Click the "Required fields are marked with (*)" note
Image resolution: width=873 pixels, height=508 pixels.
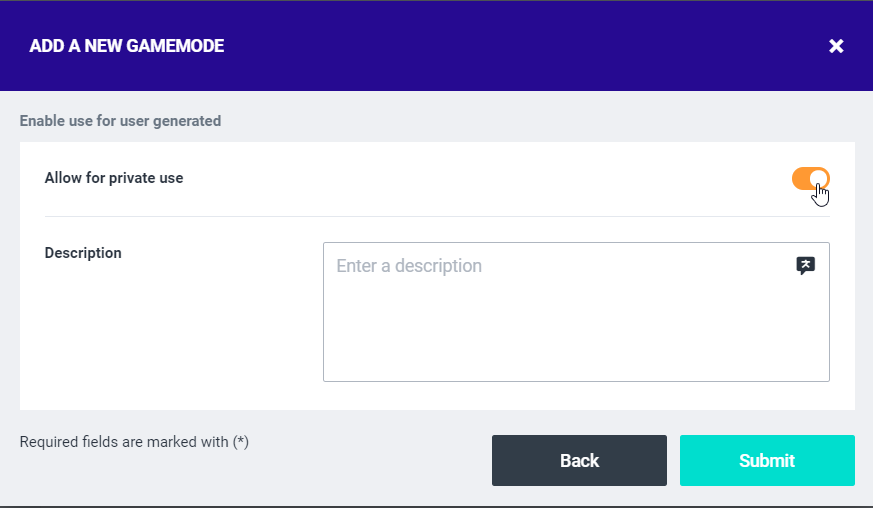[134, 441]
